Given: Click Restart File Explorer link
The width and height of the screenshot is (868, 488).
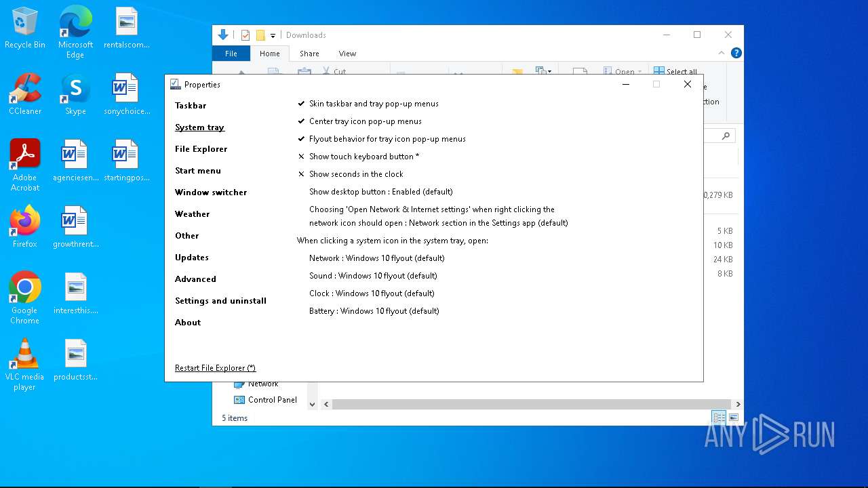Looking at the screenshot, I should click(215, 368).
